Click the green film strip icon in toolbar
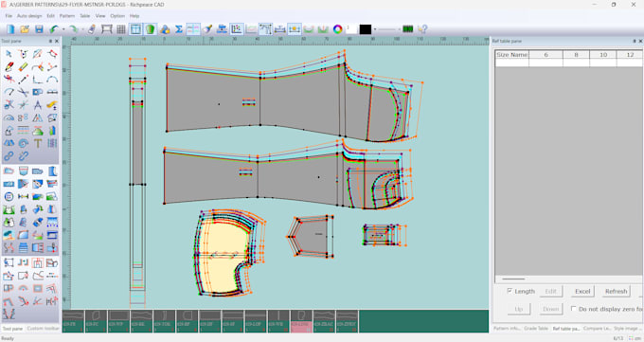This screenshot has height=342, width=644. pos(407,29)
